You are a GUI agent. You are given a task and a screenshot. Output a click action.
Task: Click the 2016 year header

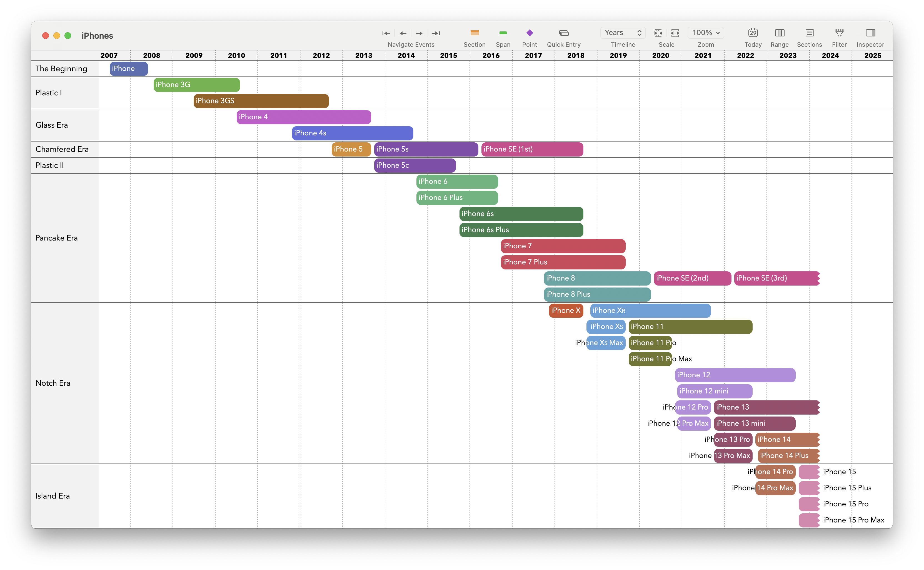tap(491, 55)
